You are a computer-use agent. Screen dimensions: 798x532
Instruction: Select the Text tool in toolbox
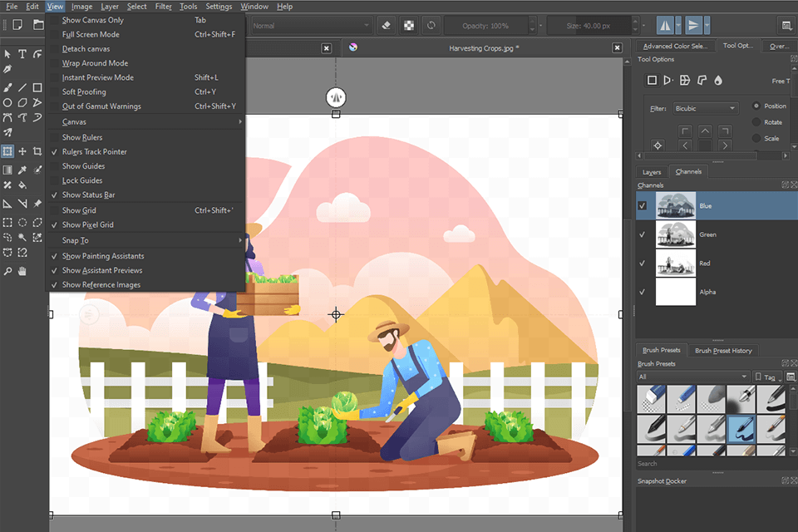click(x=22, y=54)
